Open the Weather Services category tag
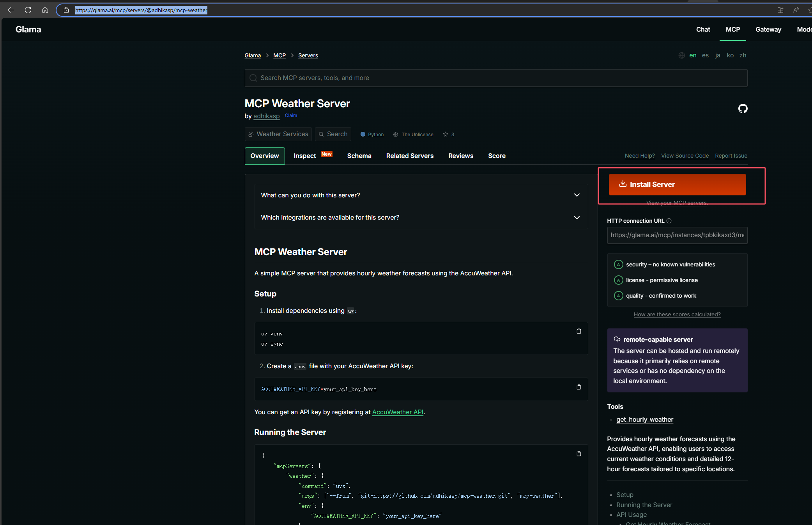Viewport: 812px width, 525px height. tap(278, 134)
